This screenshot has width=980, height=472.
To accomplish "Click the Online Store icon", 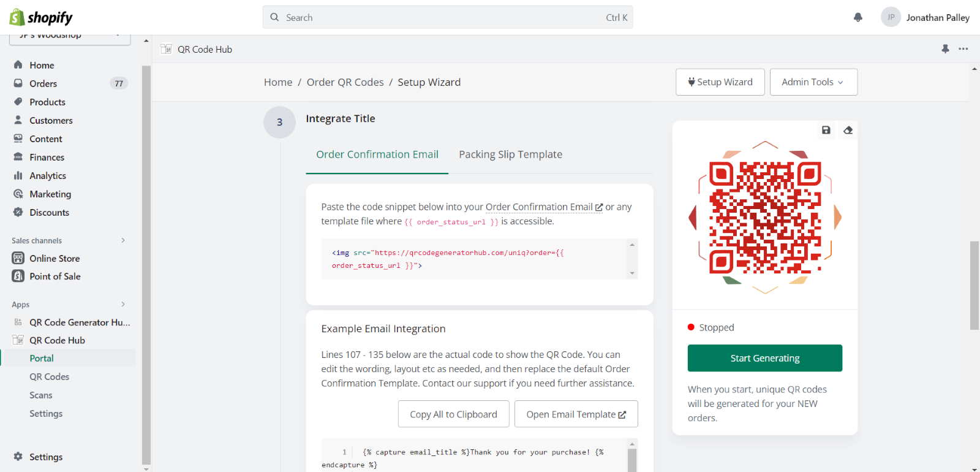I will [x=18, y=258].
